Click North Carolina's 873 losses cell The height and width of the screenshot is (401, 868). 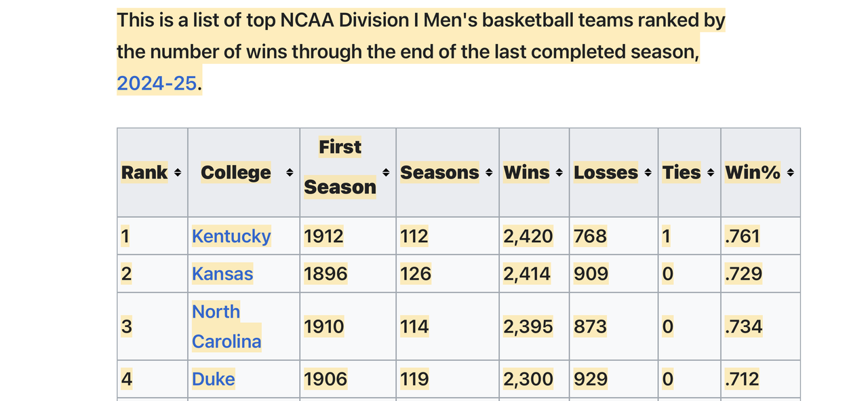pos(590,327)
